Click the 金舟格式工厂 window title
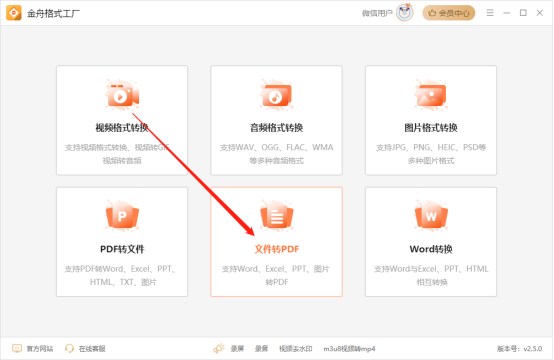Viewport: 554px width, 360px height. coord(53,13)
